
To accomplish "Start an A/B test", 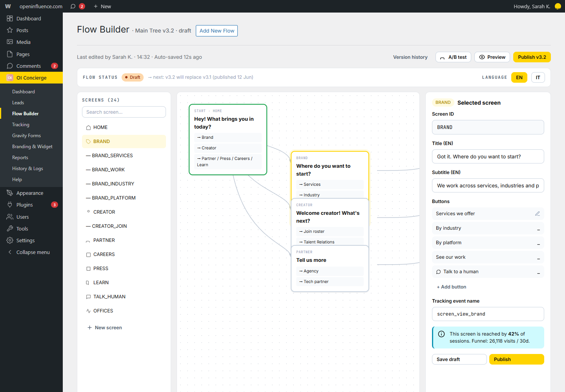I will pos(453,57).
